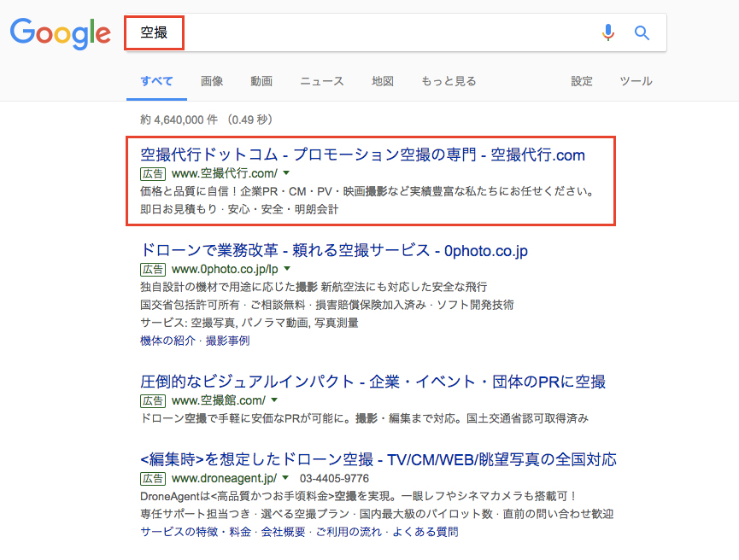Click the 広告 badge on the droneagent ad
Viewport: 739px width, 560px height.
tap(153, 479)
